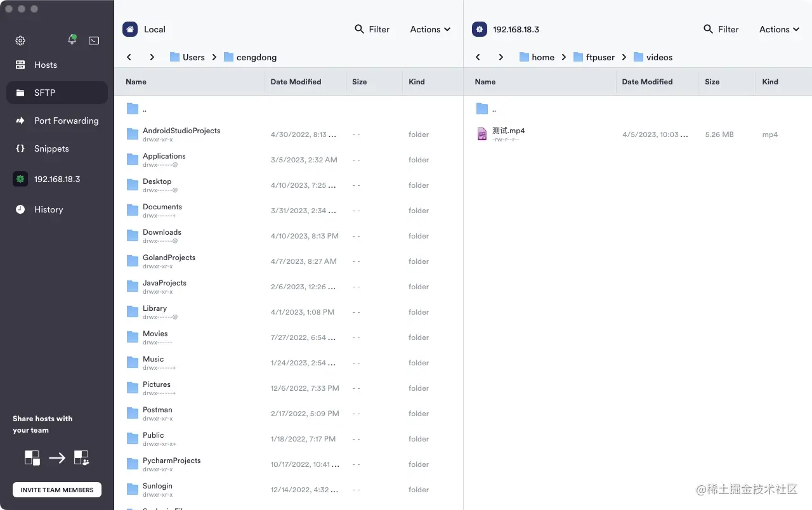The image size is (812, 510).
Task: Click the Postman date 2/17/2022, 5:09 PM
Action: coord(304,414)
